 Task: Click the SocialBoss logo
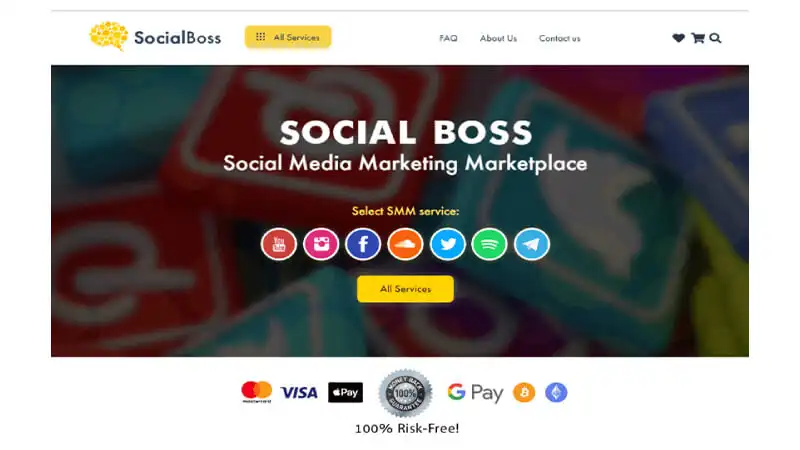pyautogui.click(x=155, y=37)
